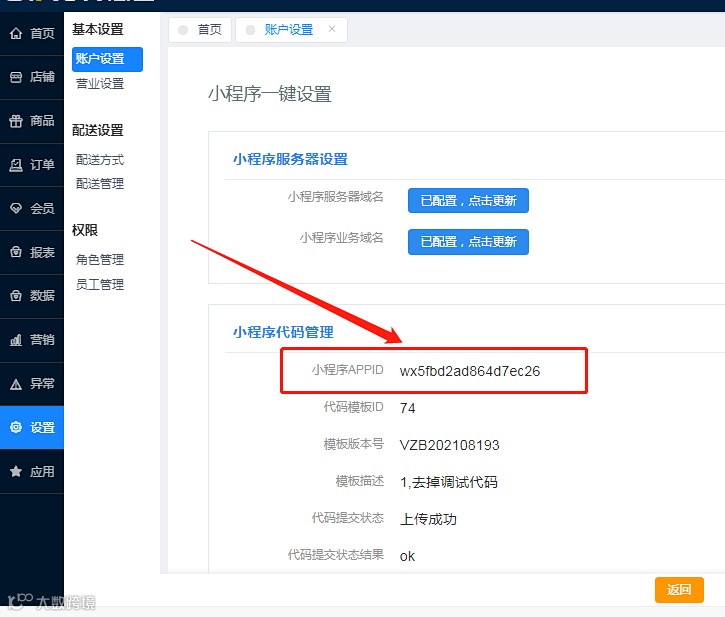Click the result value ok
725x617 pixels.
point(407,556)
